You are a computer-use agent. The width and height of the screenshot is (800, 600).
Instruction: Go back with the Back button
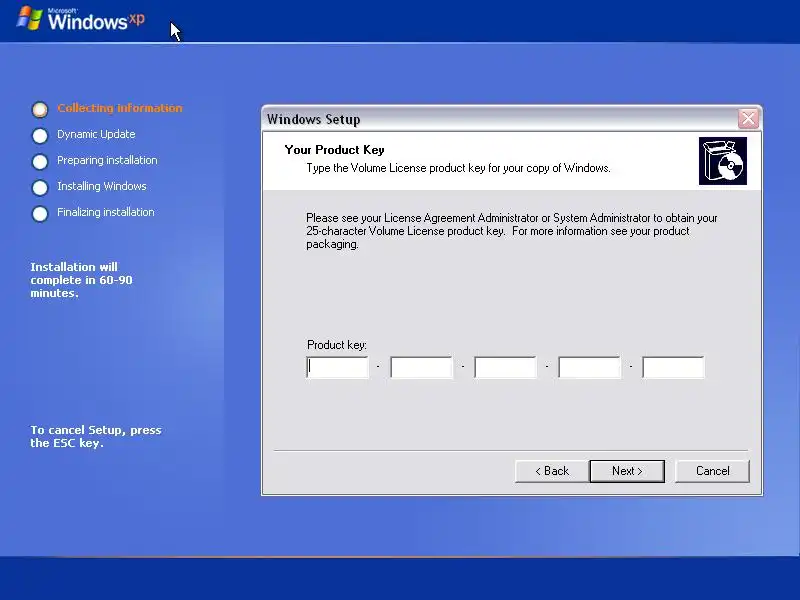[x=552, y=471]
